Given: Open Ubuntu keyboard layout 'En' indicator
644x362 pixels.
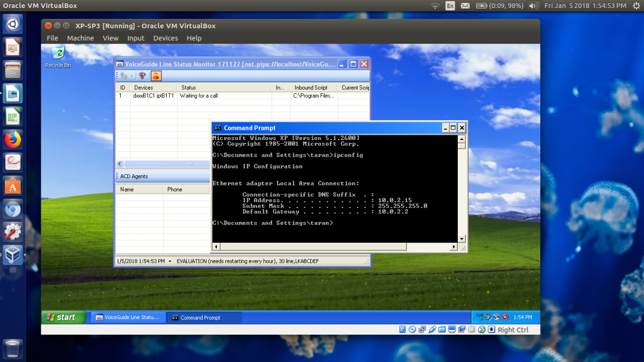Looking at the screenshot, I should 450,6.
